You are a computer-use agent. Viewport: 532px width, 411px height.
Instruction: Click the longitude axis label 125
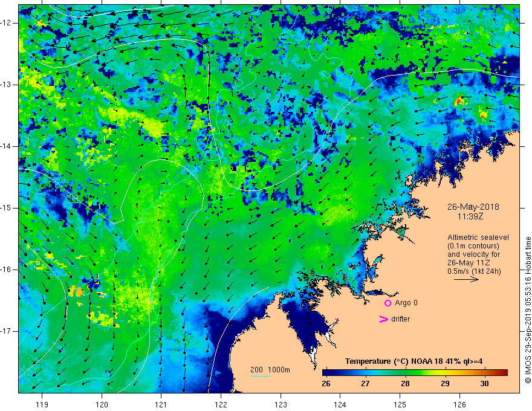tap(400, 404)
